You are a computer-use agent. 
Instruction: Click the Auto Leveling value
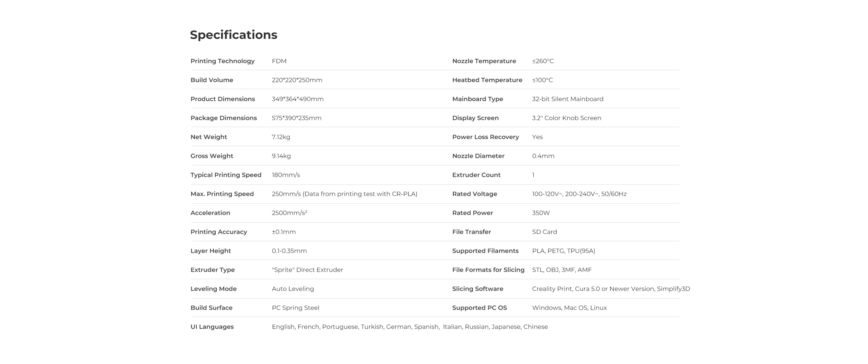pos(293,289)
